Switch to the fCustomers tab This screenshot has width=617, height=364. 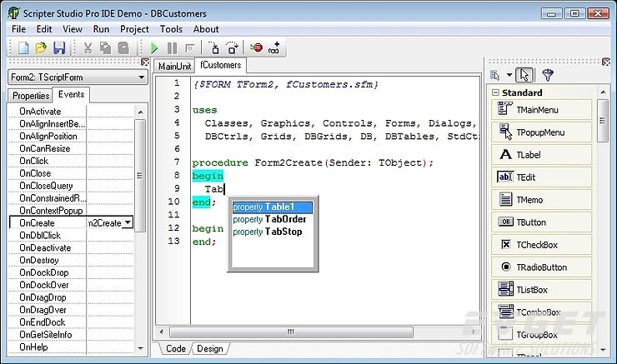coord(220,65)
